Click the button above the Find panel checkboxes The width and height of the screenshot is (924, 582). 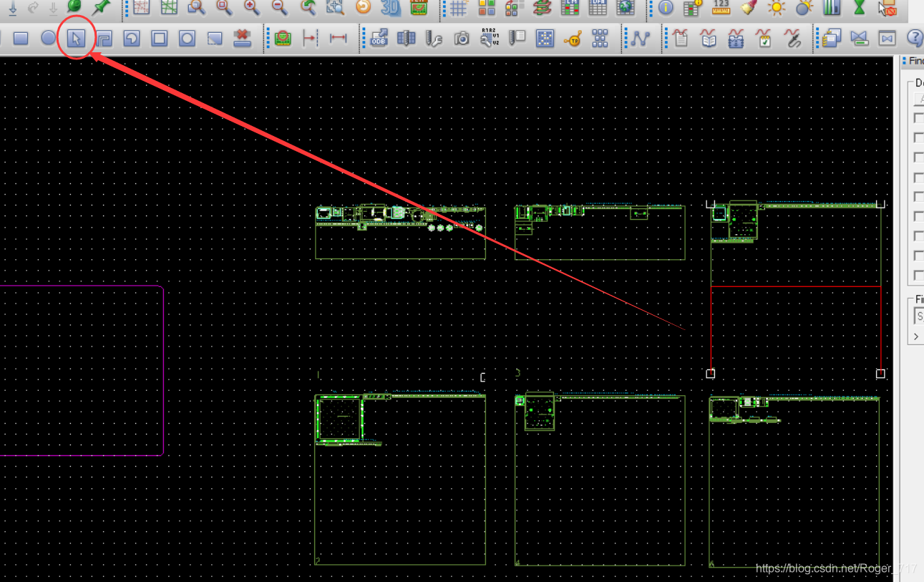(x=918, y=99)
